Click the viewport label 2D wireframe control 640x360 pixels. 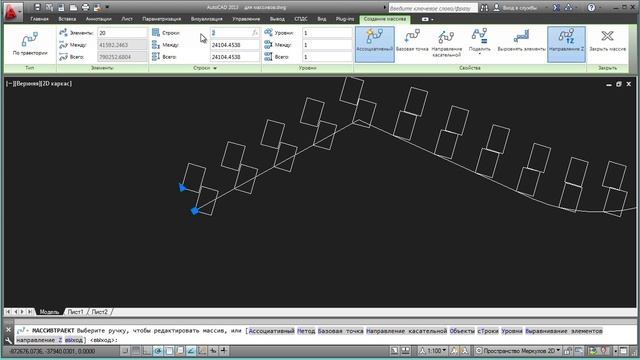pos(56,83)
